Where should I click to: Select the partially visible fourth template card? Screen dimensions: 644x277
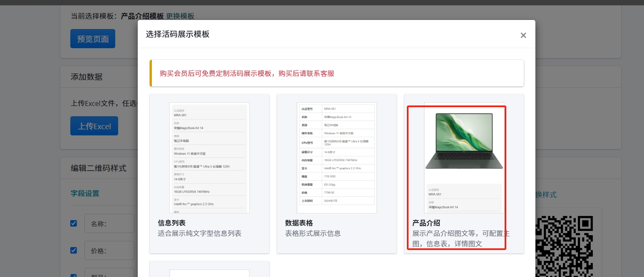(209, 270)
